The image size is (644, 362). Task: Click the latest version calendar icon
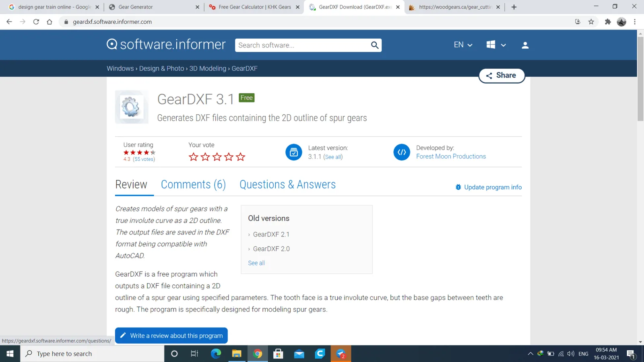[294, 152]
